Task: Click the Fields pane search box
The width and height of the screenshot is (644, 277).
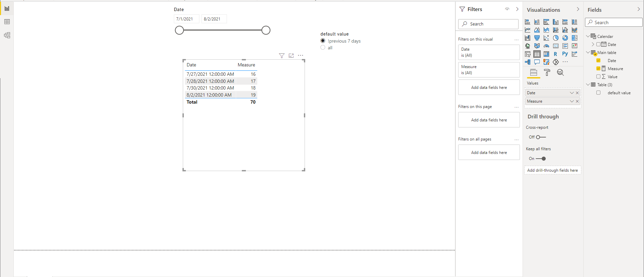Action: coord(613,22)
